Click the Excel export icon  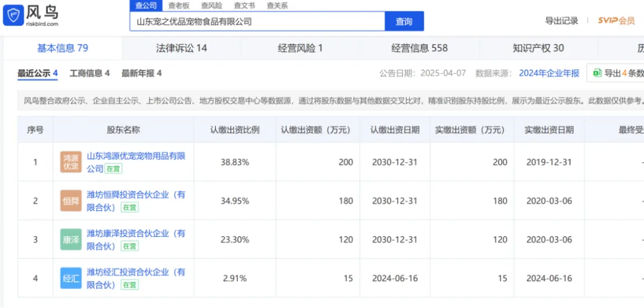(597, 73)
